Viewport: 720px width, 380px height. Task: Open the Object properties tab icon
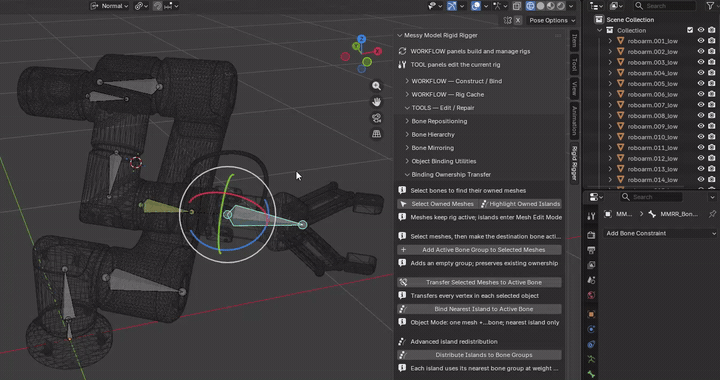[x=591, y=314]
